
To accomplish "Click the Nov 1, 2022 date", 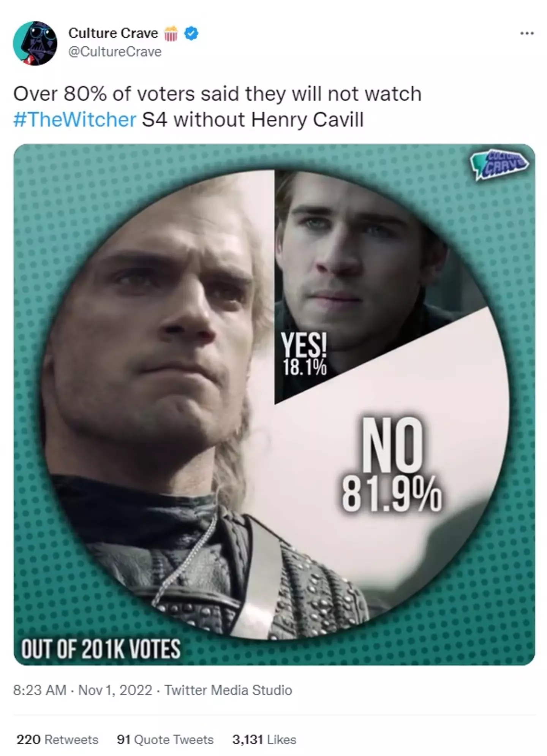I will [x=115, y=690].
